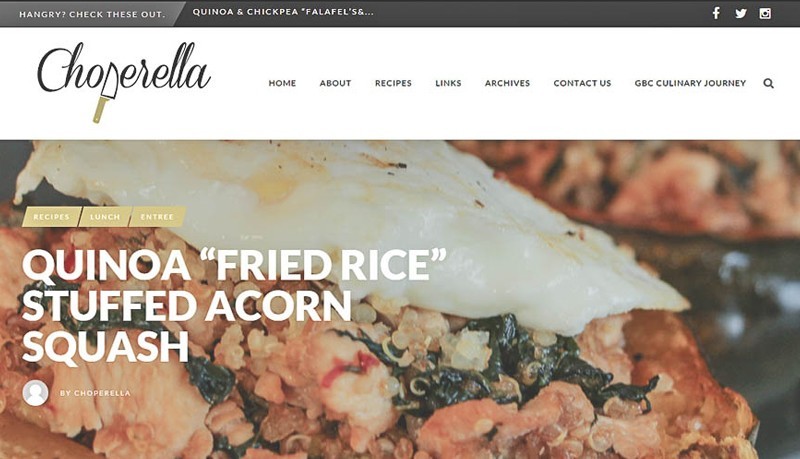
Task: Open the Facebook social icon
Action: point(716,13)
